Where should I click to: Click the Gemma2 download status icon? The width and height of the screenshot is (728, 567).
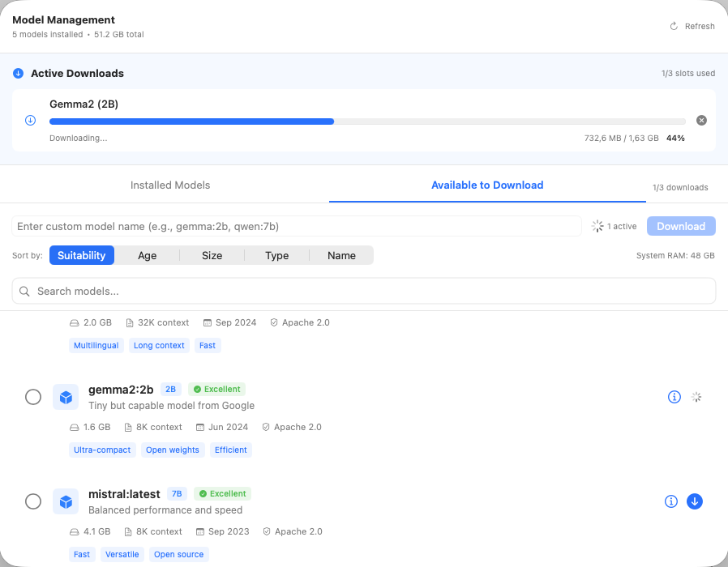click(30, 121)
